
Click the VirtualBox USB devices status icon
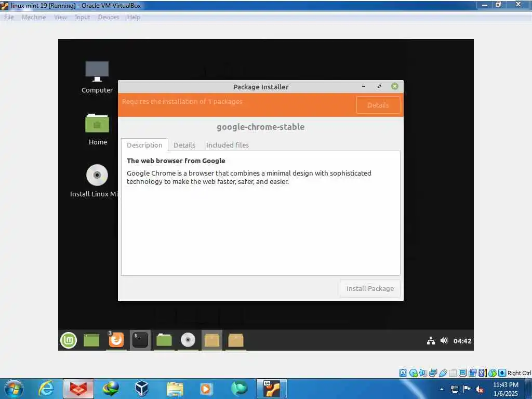pos(443,373)
